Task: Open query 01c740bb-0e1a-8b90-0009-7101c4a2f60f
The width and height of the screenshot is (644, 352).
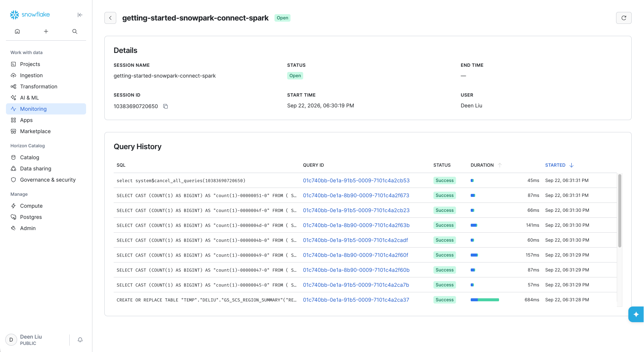Action: click(356, 255)
